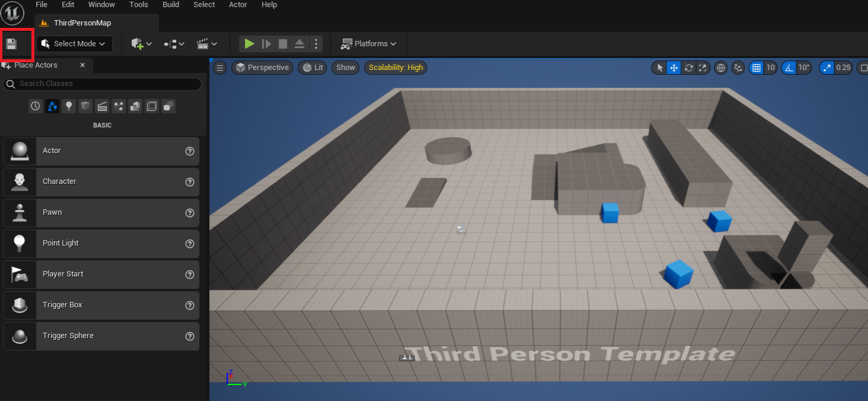Screen dimensions: 868x401
Task: Toggle world/local coordinate system globe icon
Action: click(721, 68)
